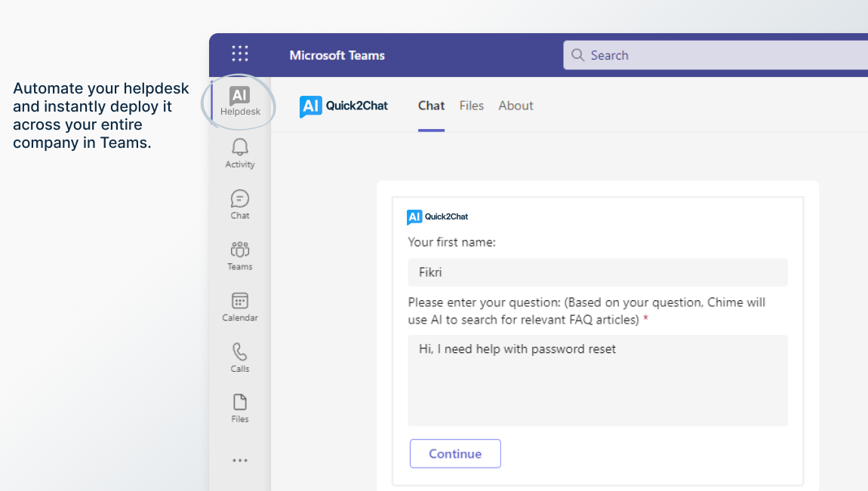
Task: Open Calls in the left sidebar
Action: pyautogui.click(x=240, y=357)
